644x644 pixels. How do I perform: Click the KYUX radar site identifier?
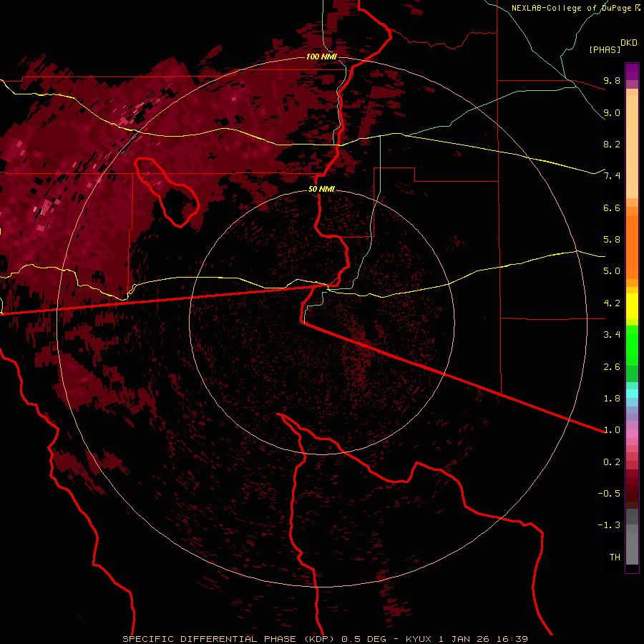[419, 639]
